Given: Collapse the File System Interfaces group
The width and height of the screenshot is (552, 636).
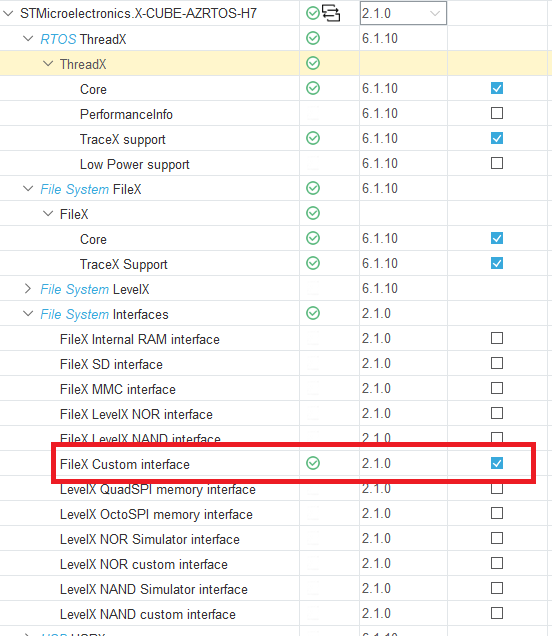Looking at the screenshot, I should [28, 314].
